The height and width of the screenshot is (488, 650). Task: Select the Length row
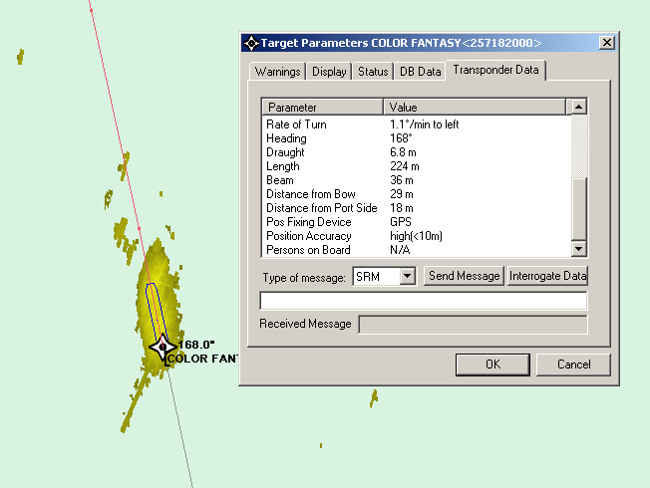[x=416, y=166]
